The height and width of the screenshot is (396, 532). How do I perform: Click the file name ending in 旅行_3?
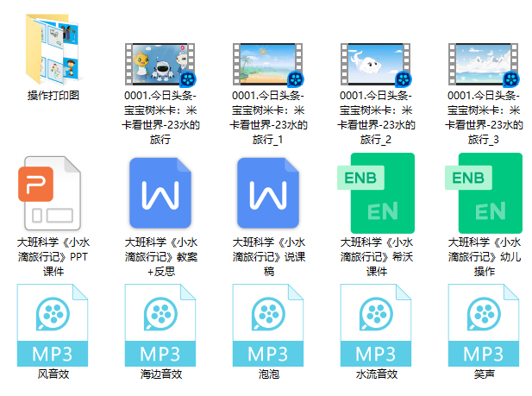coord(484,117)
